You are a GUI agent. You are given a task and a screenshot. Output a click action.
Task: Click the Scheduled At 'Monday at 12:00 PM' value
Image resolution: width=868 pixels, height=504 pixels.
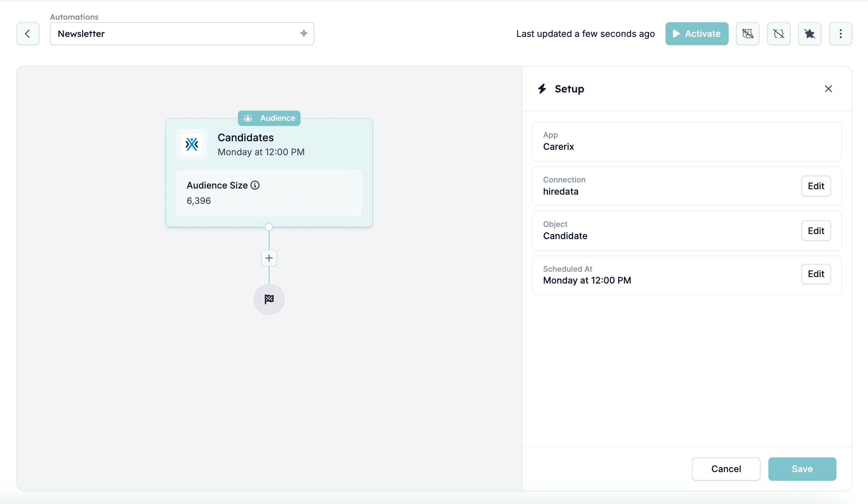587,280
